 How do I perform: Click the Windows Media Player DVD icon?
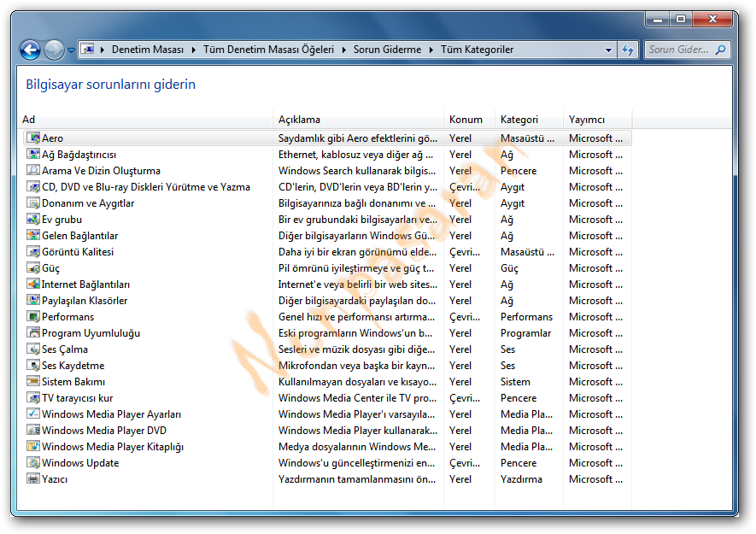coord(32,431)
